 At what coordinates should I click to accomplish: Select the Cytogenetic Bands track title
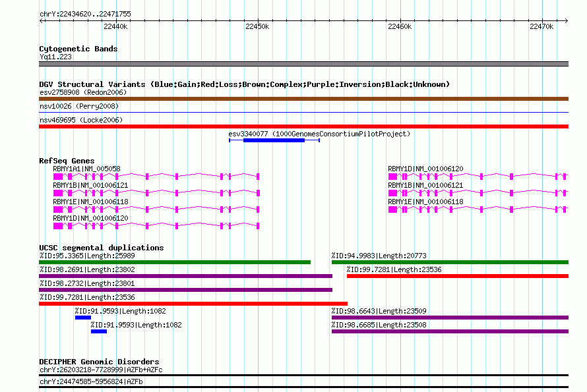tap(78, 49)
